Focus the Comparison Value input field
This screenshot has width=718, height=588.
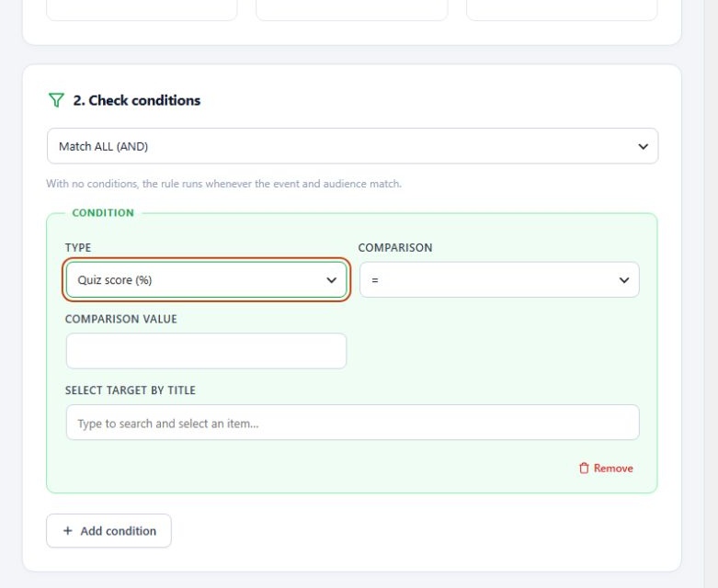pos(206,351)
